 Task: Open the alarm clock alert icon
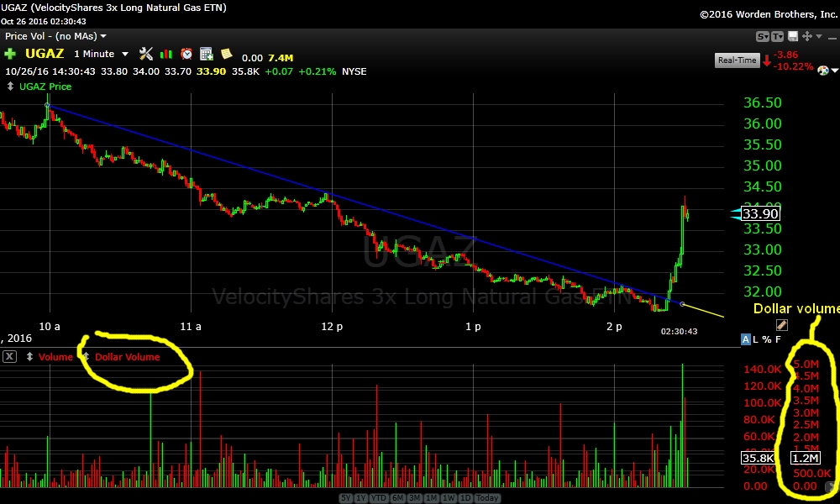tap(186, 54)
